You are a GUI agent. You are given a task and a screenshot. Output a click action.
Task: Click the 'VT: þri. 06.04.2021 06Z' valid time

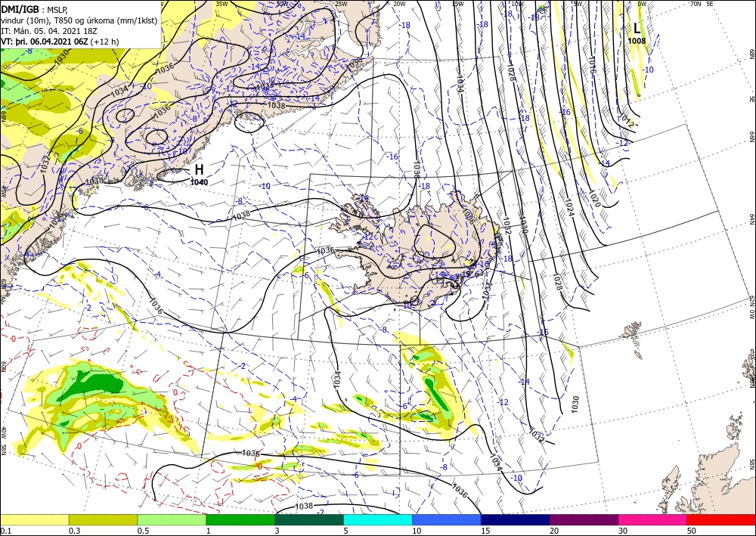[45, 42]
